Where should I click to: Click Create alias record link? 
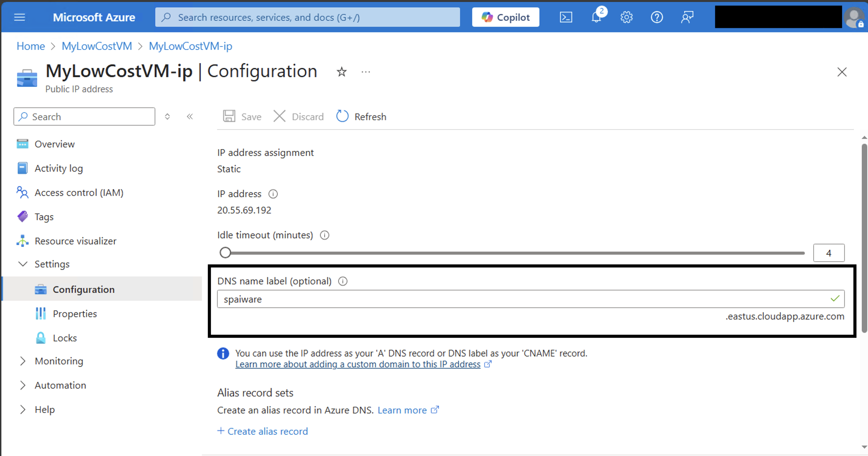tap(262, 431)
